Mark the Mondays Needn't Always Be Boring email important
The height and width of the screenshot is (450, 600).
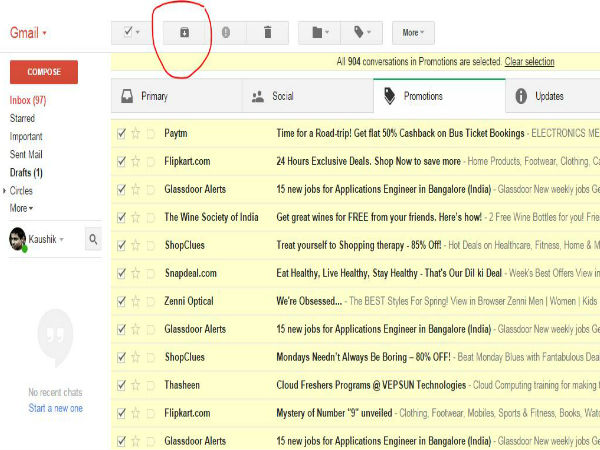click(150, 357)
